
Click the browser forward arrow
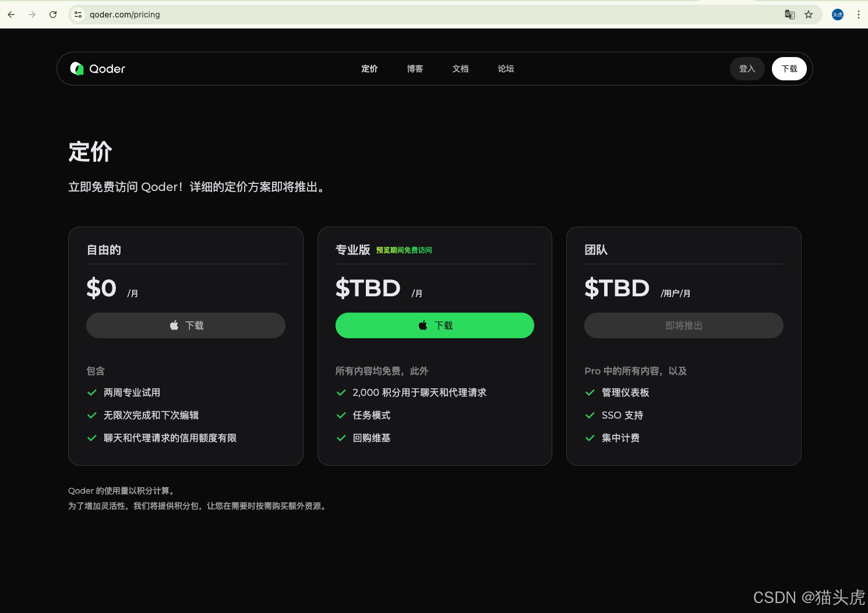(32, 15)
